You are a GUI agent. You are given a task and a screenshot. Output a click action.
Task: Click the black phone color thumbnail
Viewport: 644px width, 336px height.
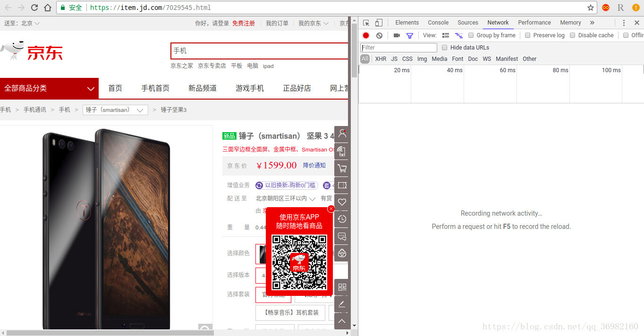click(x=260, y=253)
